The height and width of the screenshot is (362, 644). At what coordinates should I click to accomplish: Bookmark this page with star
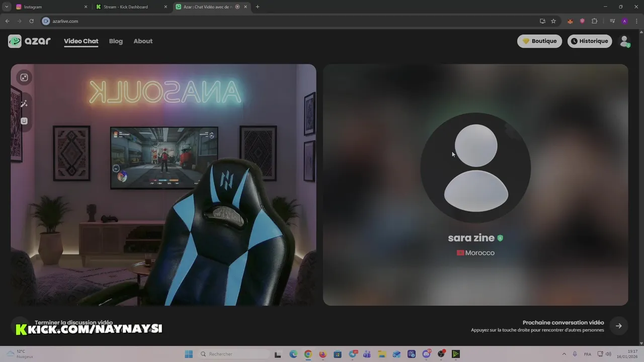[553, 21]
